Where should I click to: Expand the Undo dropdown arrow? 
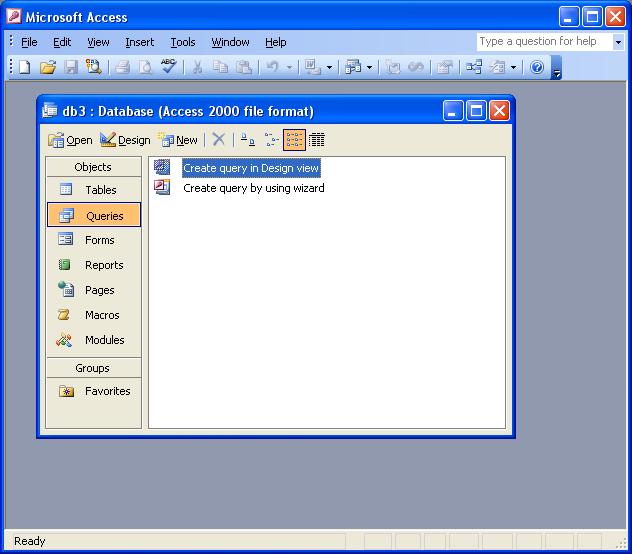tap(289, 67)
